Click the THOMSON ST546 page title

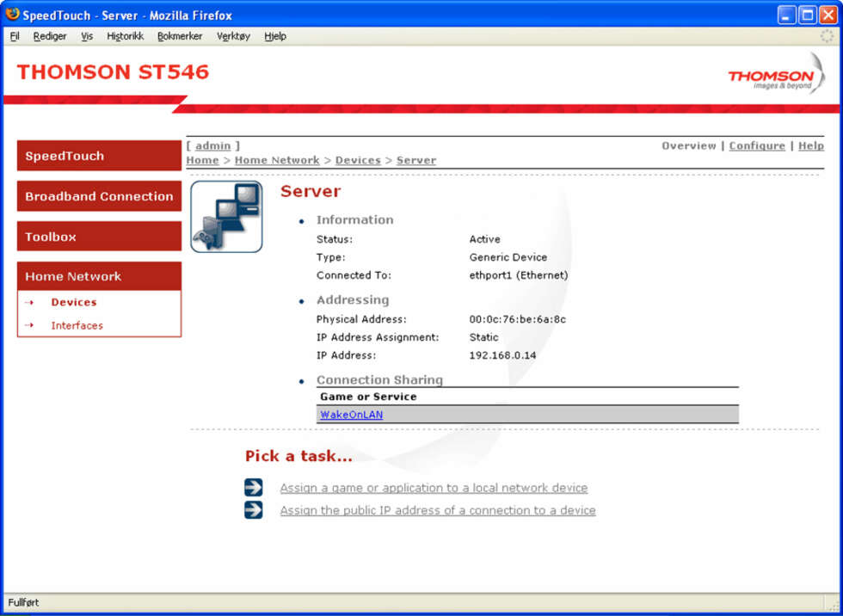tap(113, 72)
